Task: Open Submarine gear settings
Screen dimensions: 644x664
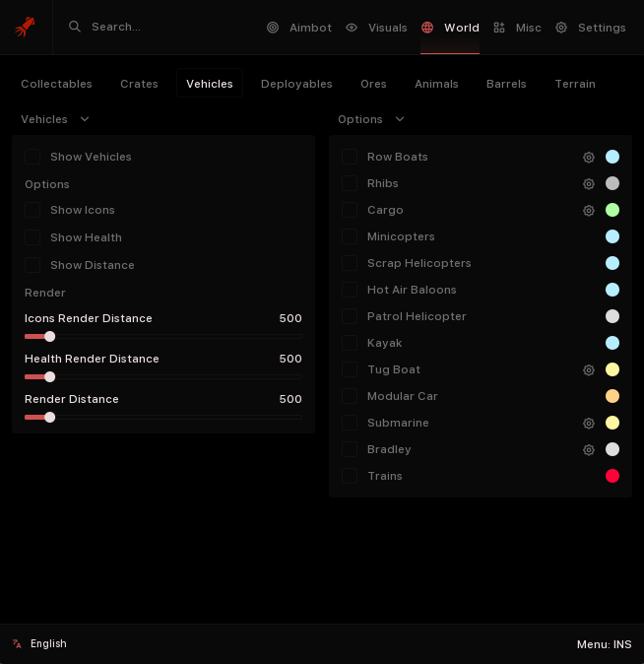Action: pyautogui.click(x=589, y=423)
